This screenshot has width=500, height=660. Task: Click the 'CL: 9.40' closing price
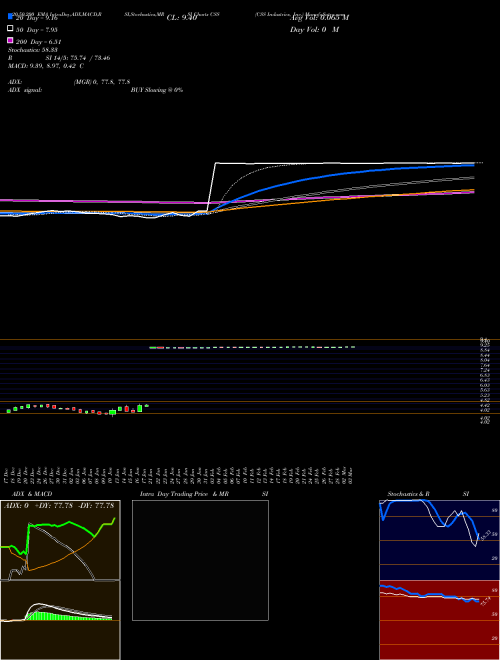182,18
